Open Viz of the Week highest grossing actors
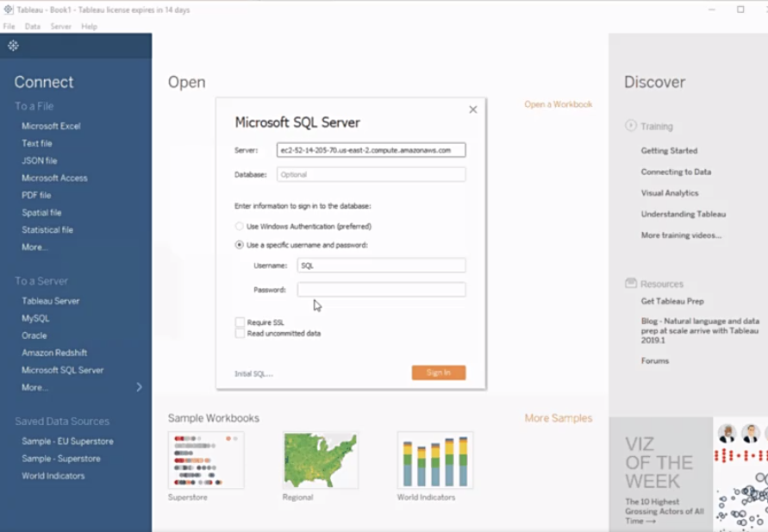Viewport: 768px width, 532px height. coord(665,511)
